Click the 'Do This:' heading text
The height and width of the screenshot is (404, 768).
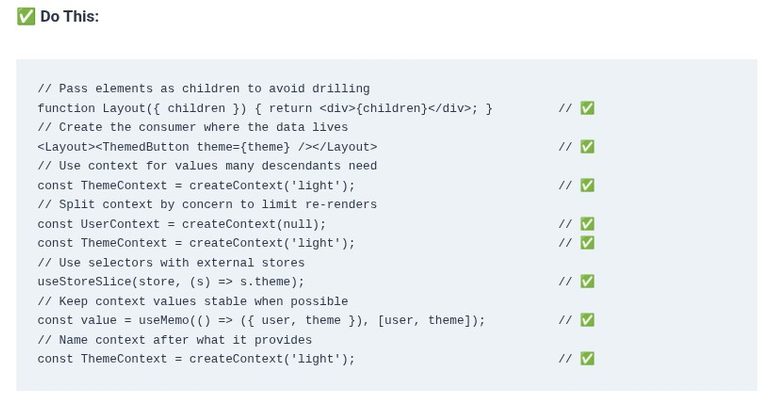point(70,17)
